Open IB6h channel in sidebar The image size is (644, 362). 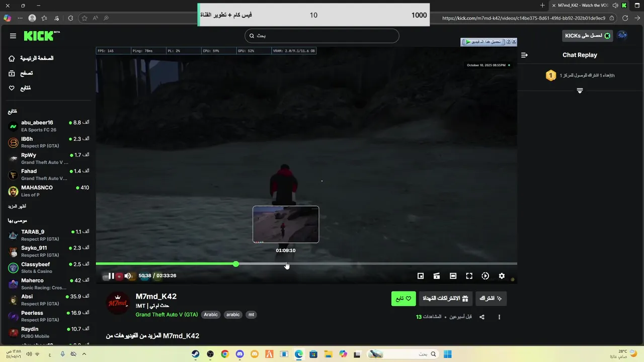[48, 142]
